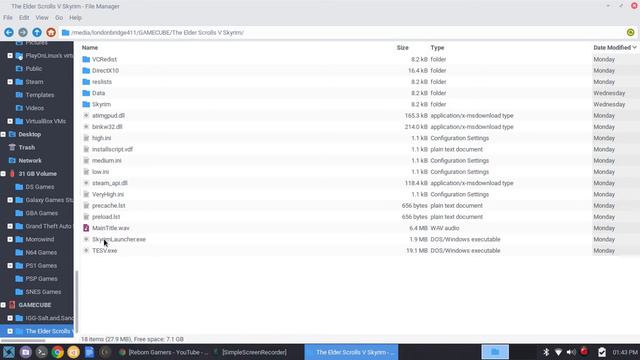
Task: Select the high.ini file
Action: pyautogui.click(x=101, y=138)
